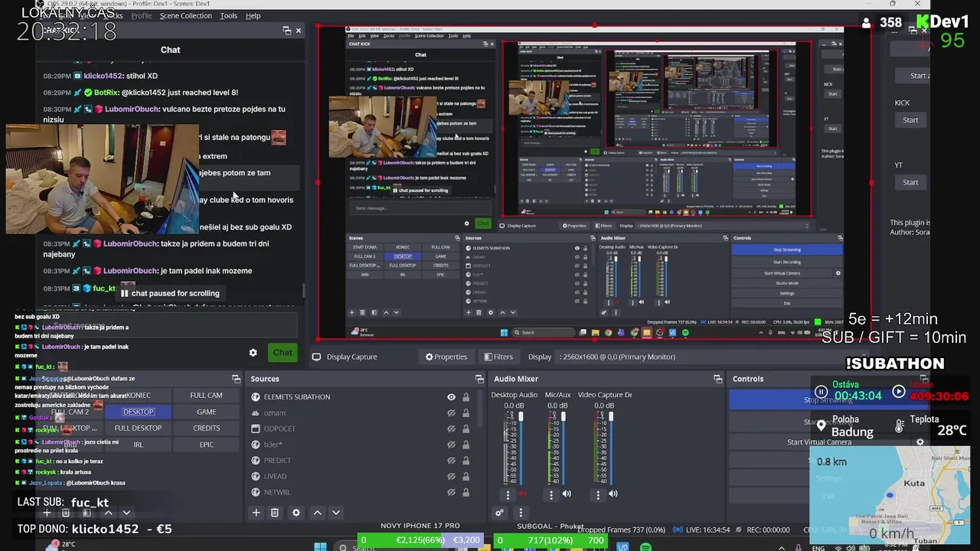Pop out the Sources dock
Viewport: 980px width, 551px height.
[x=479, y=379]
